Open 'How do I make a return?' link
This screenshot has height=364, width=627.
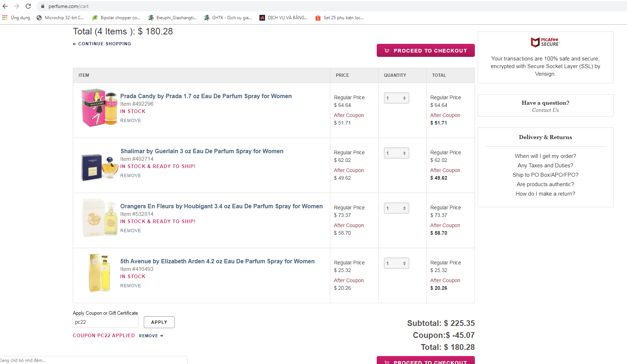click(x=545, y=194)
